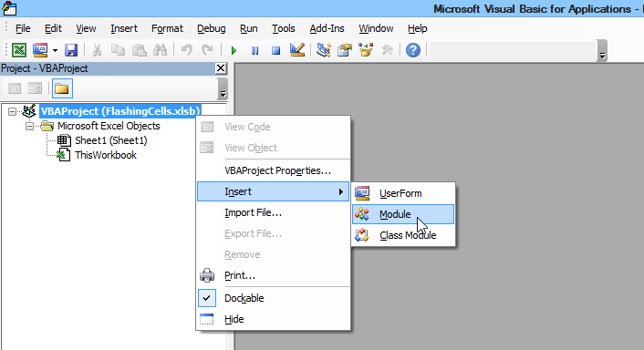The image size is (644, 350).
Task: Select Microsoft Excel Objects folder
Action: [109, 126]
